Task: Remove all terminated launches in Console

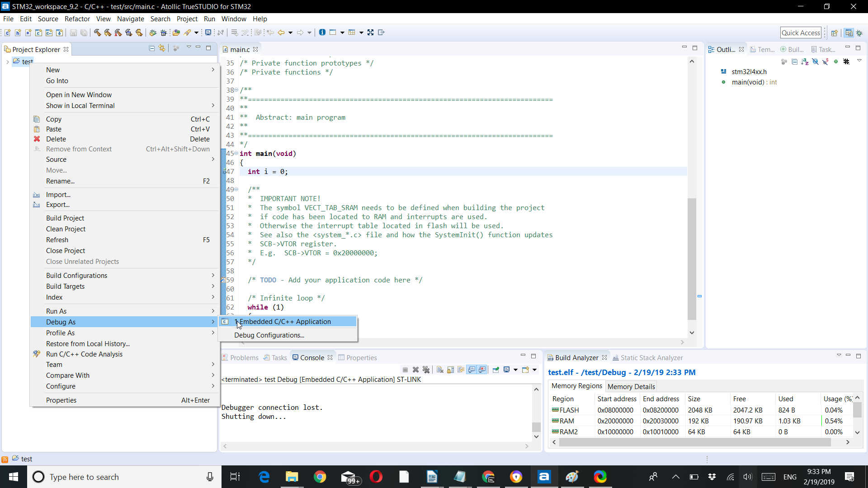Action: [x=426, y=370]
